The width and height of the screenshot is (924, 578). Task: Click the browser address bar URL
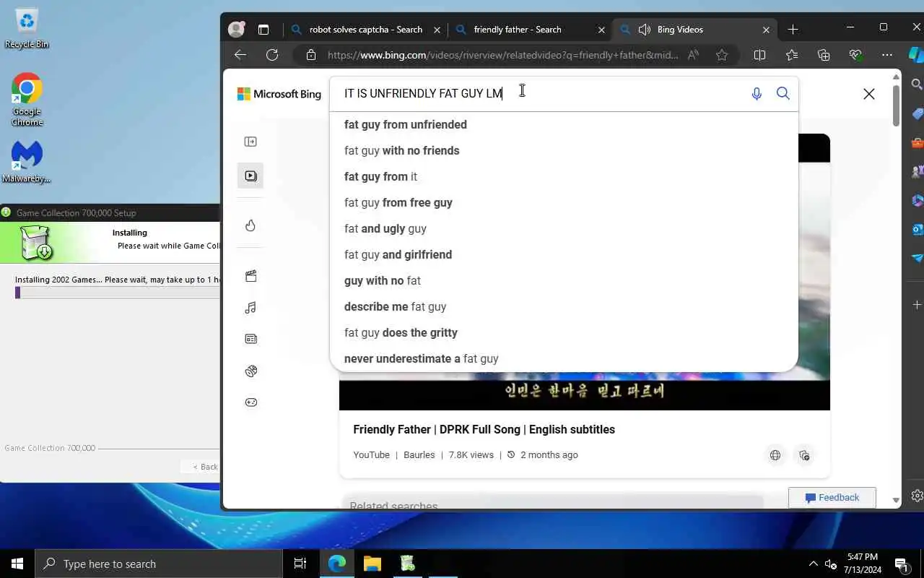tap(502, 55)
